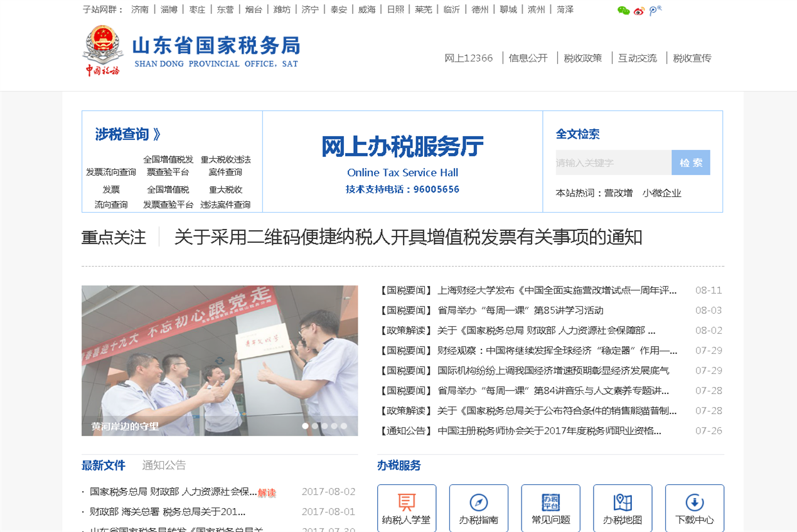The image size is (797, 532).
Task: Open the Sina Weibo icon
Action: click(x=639, y=11)
